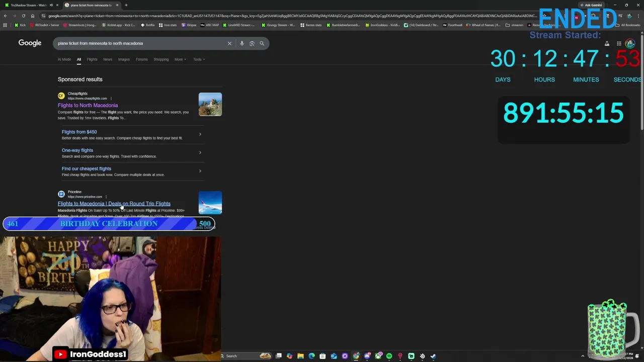Open Search Labs flask icon
The image size is (644, 362).
tap(607, 44)
